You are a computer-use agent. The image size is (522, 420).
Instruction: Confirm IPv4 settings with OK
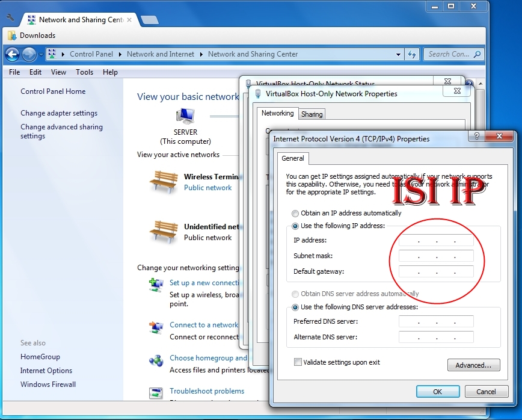438,392
